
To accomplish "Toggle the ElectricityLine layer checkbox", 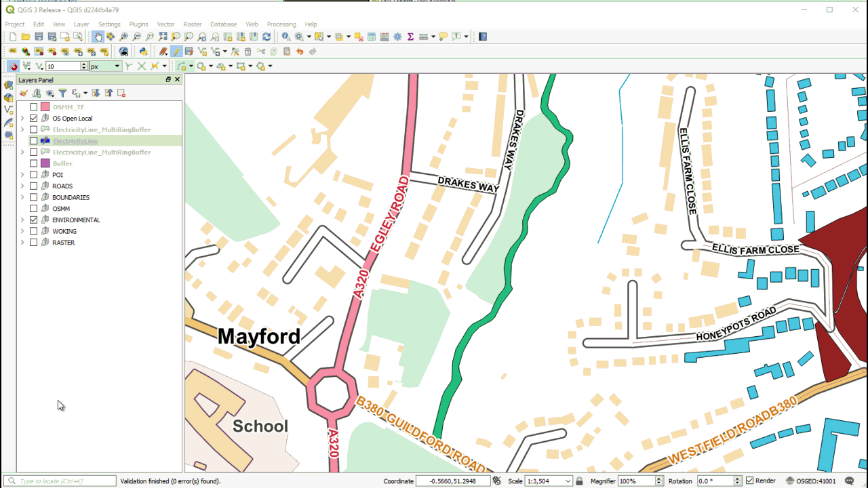I will point(34,141).
